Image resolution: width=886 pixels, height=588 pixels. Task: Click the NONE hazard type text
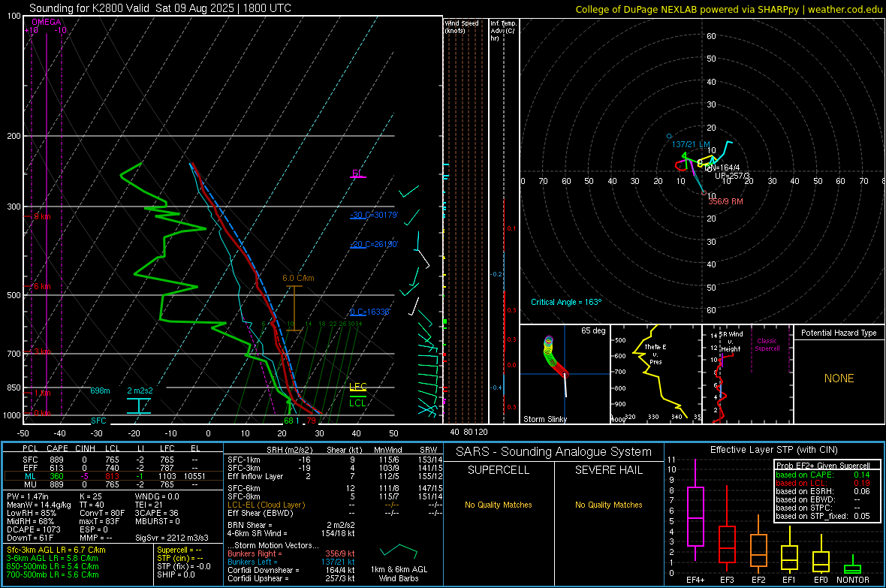coord(839,378)
